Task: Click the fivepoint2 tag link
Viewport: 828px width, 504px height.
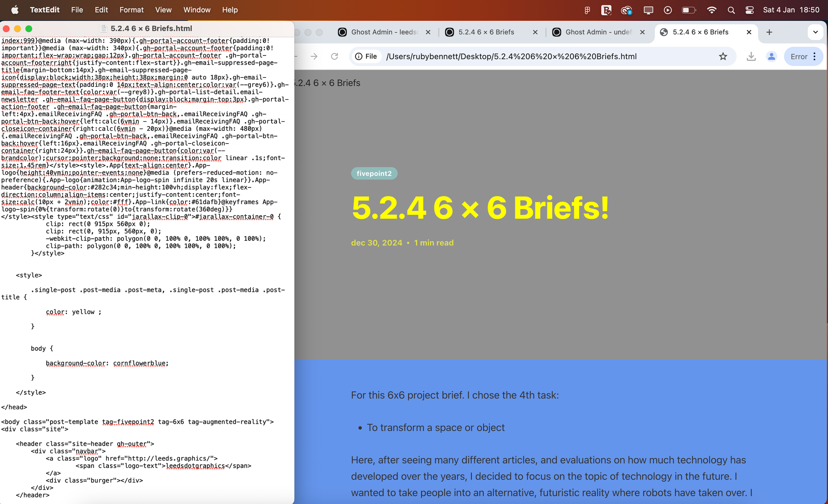Action: [374, 173]
